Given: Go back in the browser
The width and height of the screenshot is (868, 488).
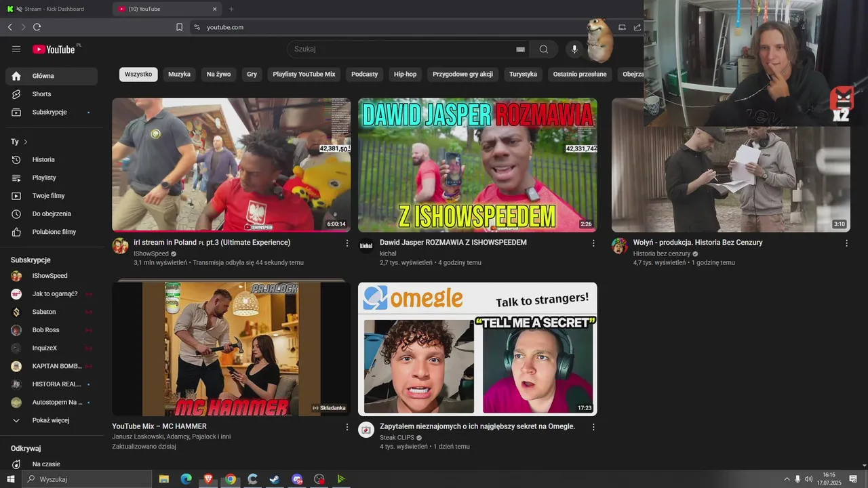Looking at the screenshot, I should tap(9, 27).
